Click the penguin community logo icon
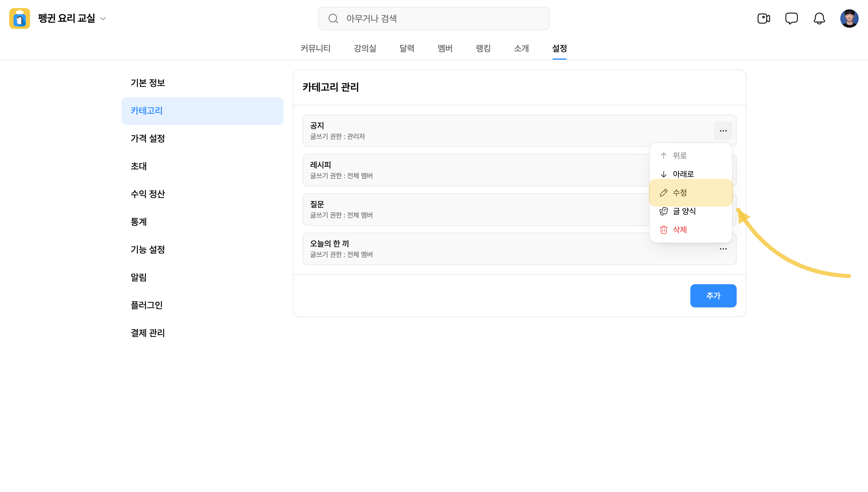The image size is (868, 492). [x=20, y=19]
